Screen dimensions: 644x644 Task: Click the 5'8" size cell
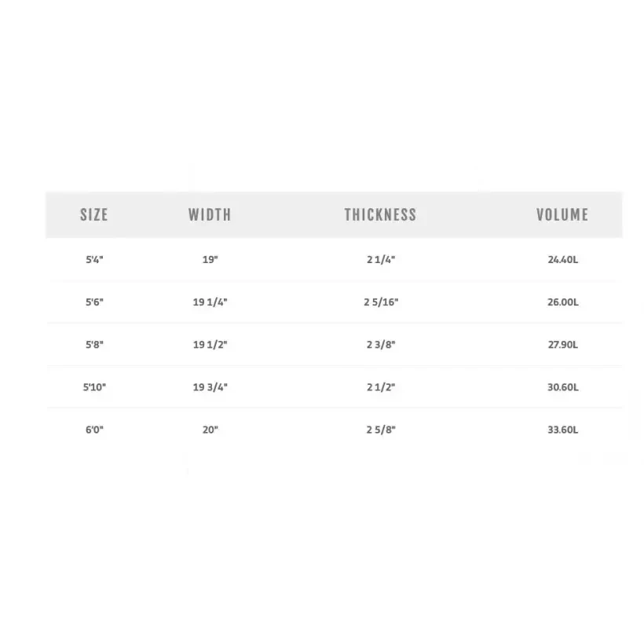click(94, 344)
